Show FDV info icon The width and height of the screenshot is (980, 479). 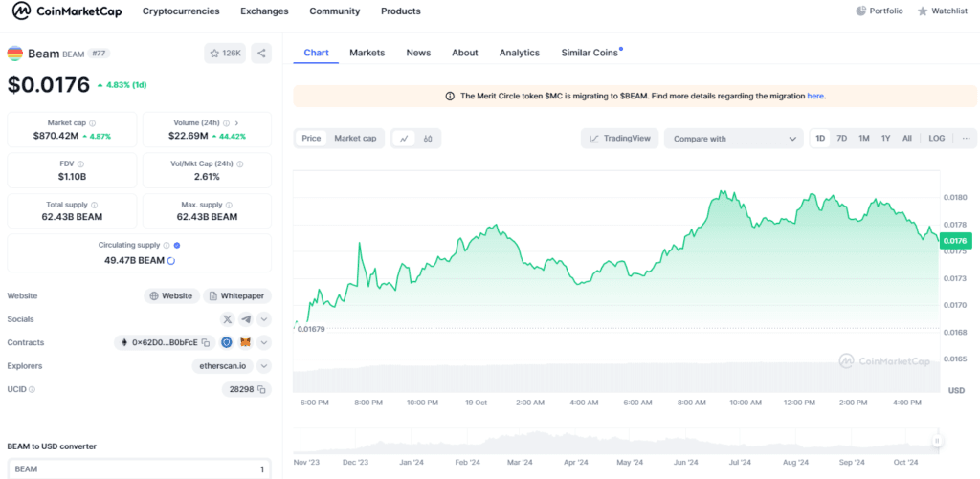coord(80,163)
